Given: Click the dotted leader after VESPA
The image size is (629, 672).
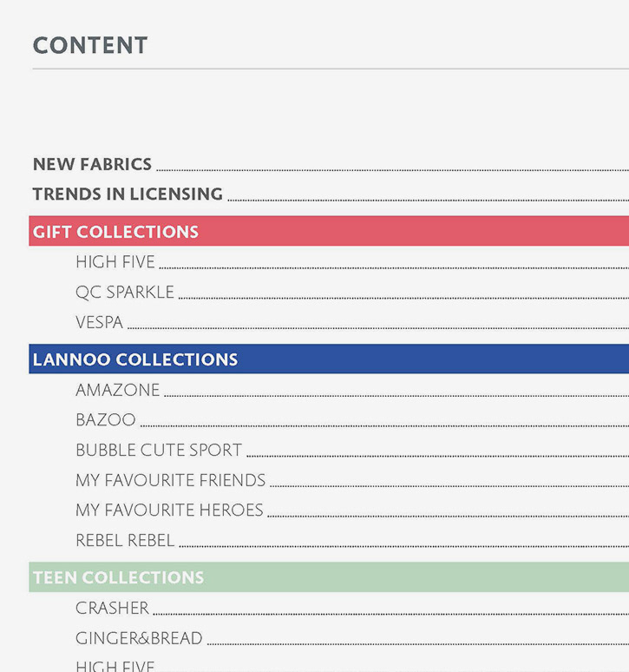Looking at the screenshot, I should [x=378, y=328].
